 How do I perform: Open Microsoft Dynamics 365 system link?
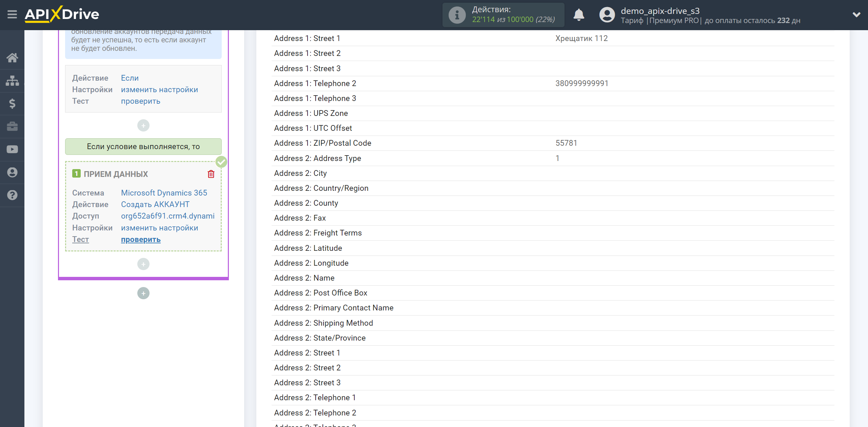tap(164, 193)
